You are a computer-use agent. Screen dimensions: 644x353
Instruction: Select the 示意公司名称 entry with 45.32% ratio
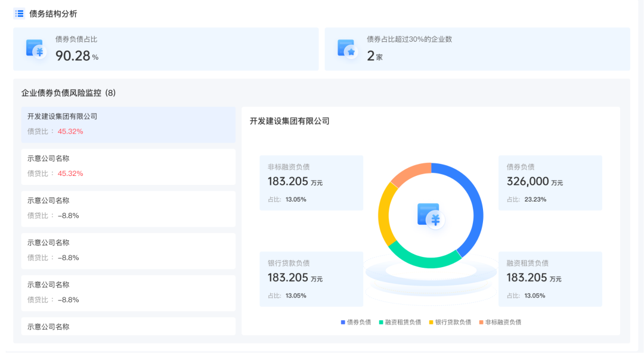pyautogui.click(x=128, y=166)
